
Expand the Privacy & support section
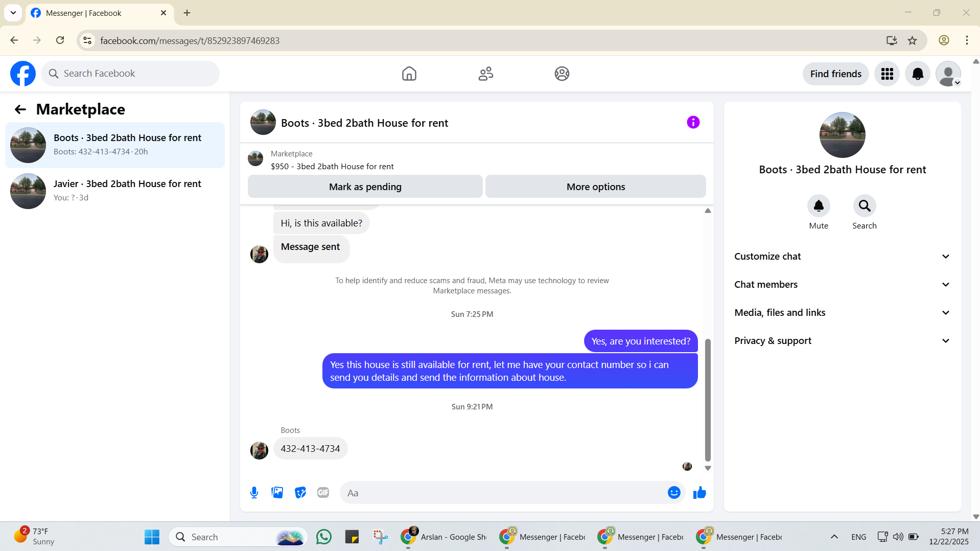coord(842,341)
